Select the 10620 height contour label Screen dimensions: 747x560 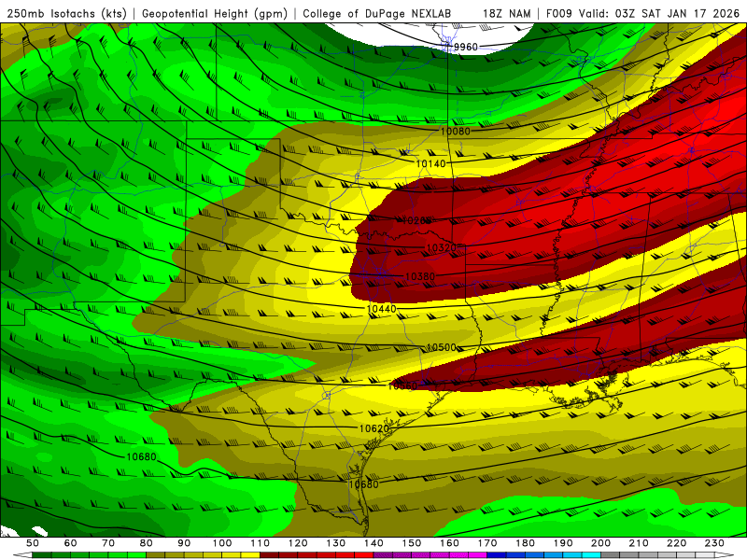tap(374, 428)
